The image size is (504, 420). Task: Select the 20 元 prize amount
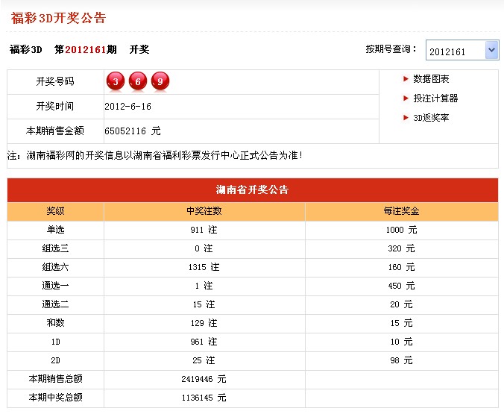point(401,304)
